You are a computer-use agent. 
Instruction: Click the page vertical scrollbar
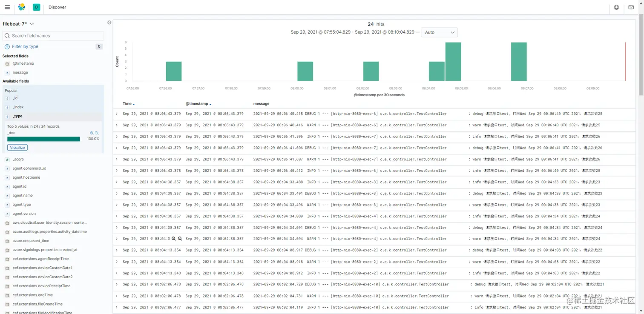click(641, 55)
